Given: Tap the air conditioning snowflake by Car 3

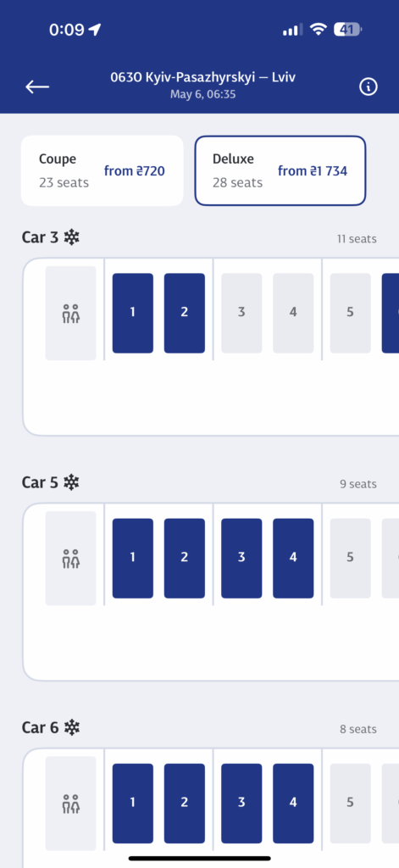Looking at the screenshot, I should coord(71,237).
